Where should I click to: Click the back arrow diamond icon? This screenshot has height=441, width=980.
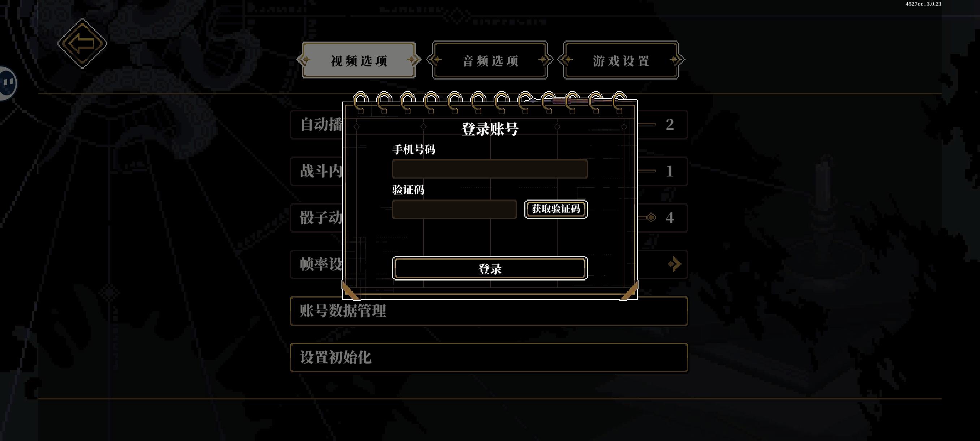82,43
